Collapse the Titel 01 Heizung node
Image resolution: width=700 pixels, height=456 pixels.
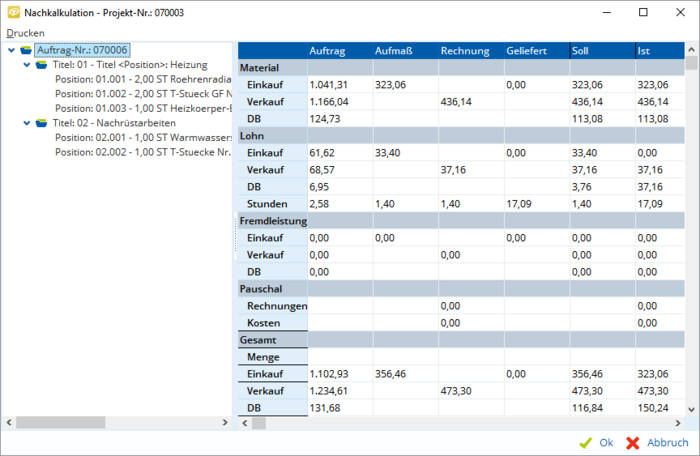pos(26,65)
